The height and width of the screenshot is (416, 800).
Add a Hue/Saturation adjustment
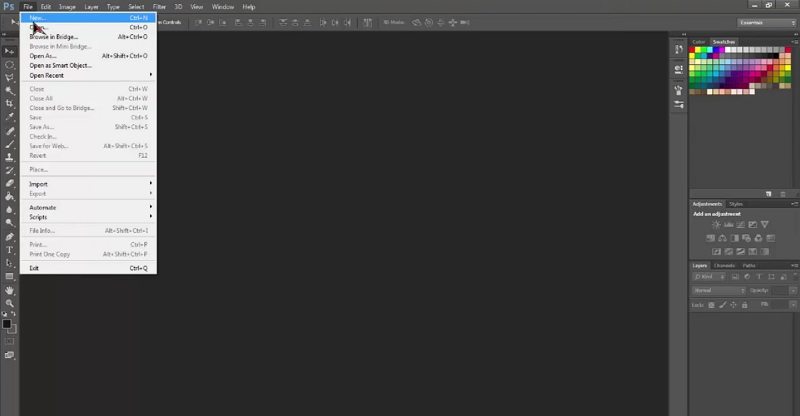point(710,238)
